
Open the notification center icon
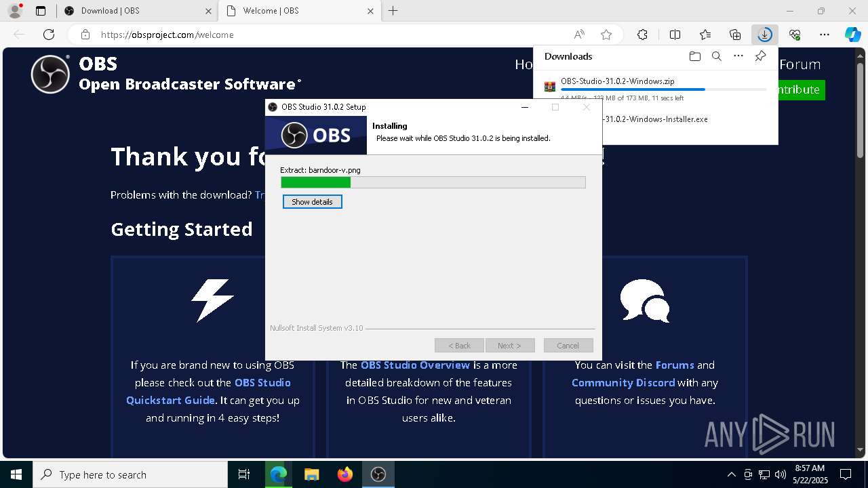[x=846, y=474]
